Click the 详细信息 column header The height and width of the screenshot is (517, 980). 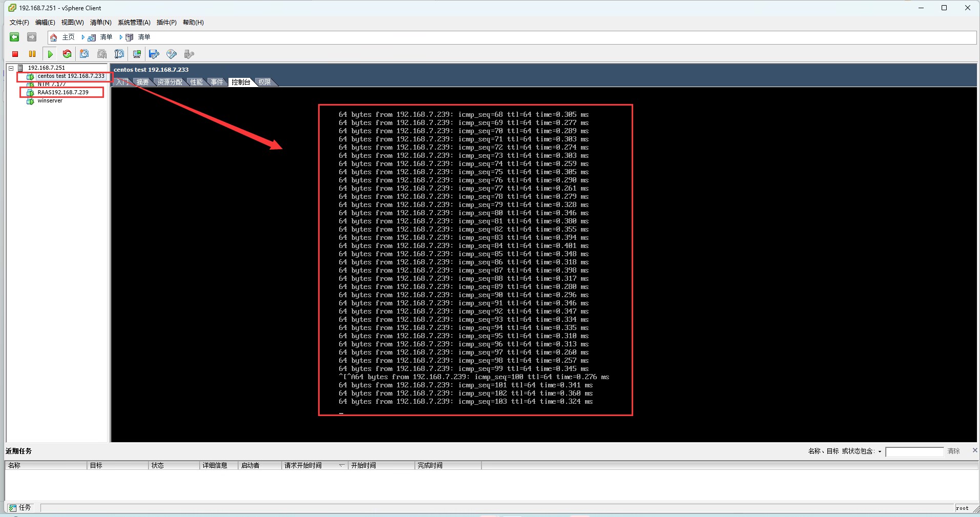click(219, 465)
